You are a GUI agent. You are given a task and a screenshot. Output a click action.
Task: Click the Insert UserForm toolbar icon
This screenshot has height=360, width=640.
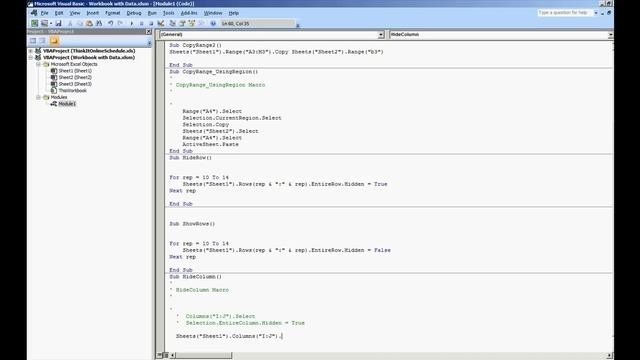tap(44, 24)
